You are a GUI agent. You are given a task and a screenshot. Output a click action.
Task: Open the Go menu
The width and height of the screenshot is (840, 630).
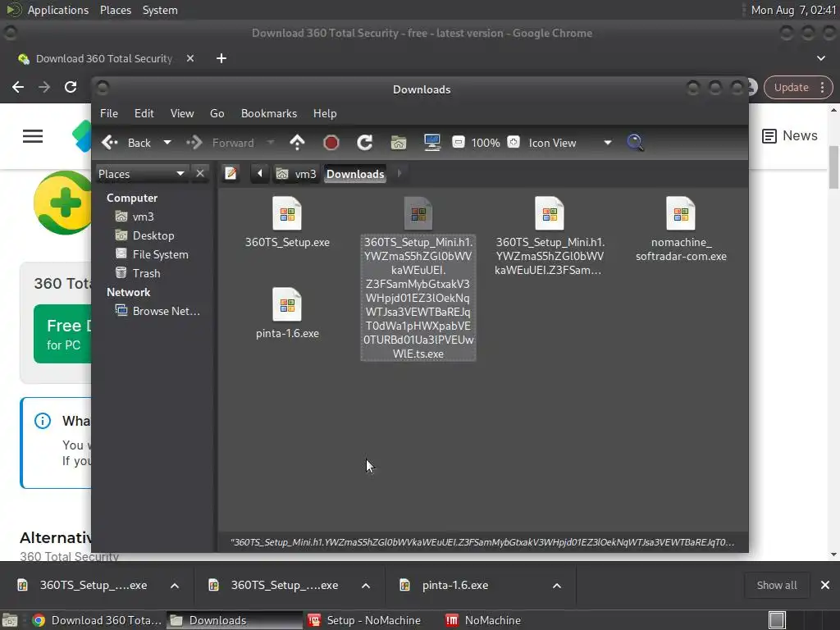pyautogui.click(x=217, y=113)
